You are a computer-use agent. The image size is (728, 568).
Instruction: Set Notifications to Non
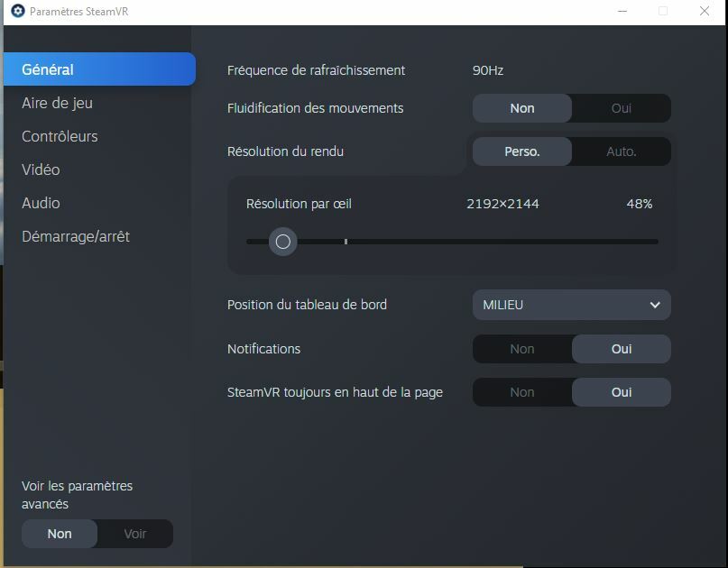tap(521, 349)
